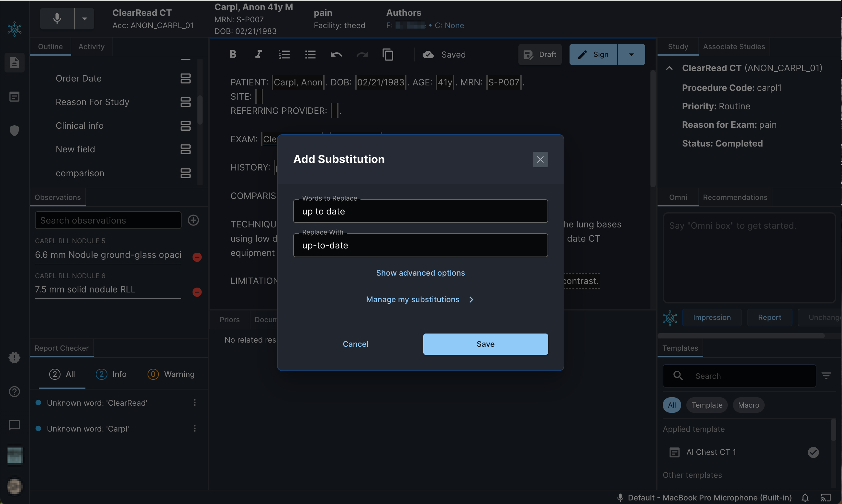This screenshot has width=842, height=504.
Task: Redo the last edit
Action: click(x=362, y=54)
